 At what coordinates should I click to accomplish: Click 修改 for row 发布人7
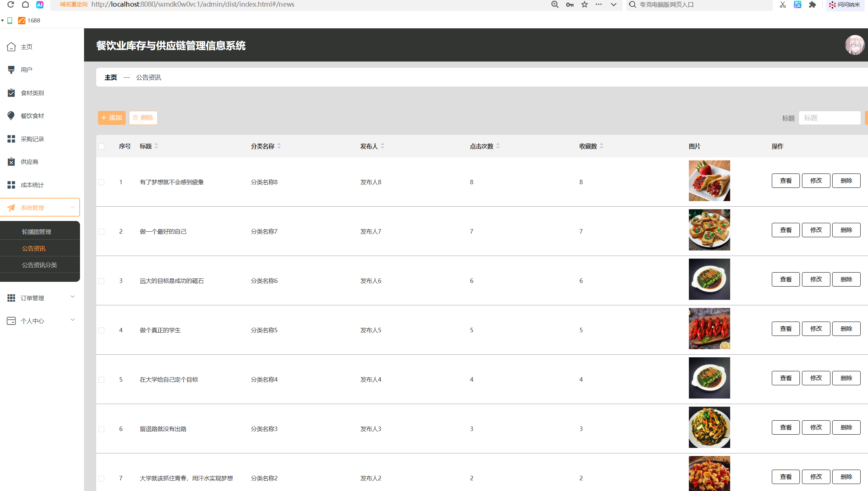[x=816, y=230]
